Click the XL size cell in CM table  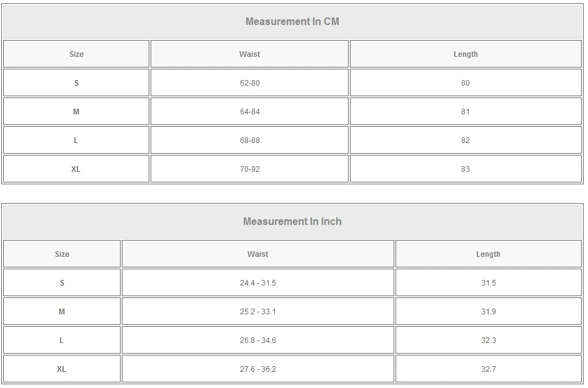[76, 169]
